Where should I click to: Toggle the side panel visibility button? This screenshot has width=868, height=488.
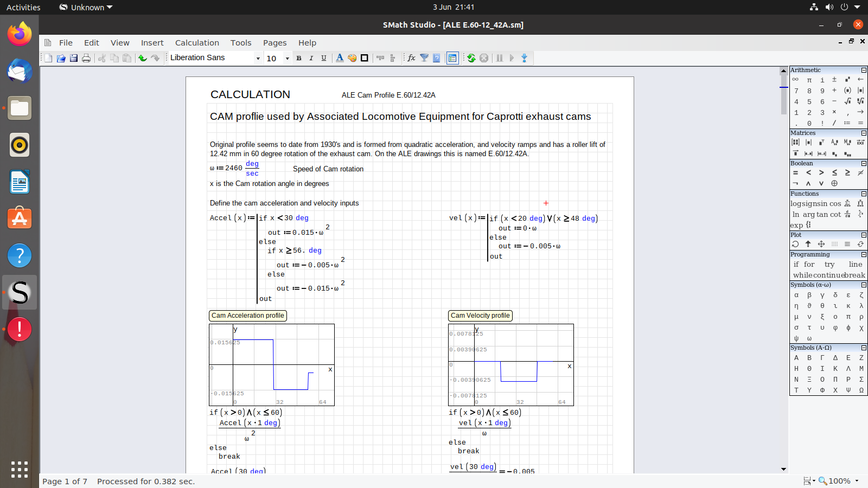click(x=452, y=58)
